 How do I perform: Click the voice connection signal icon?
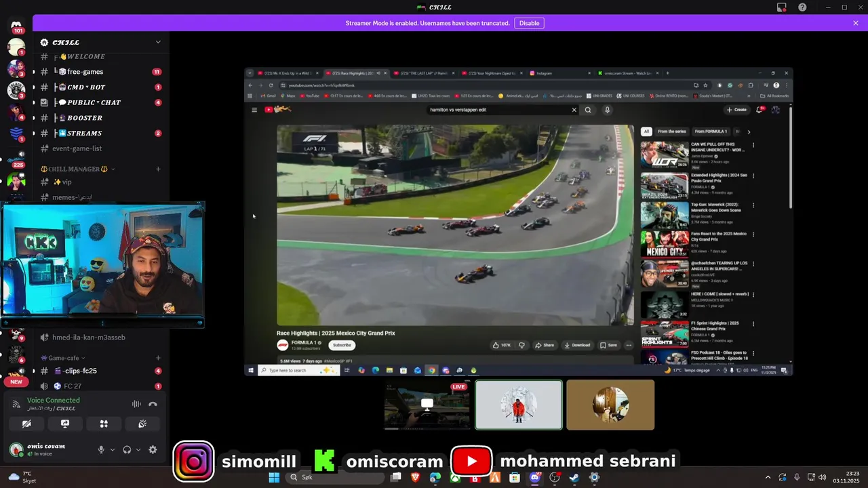click(16, 404)
